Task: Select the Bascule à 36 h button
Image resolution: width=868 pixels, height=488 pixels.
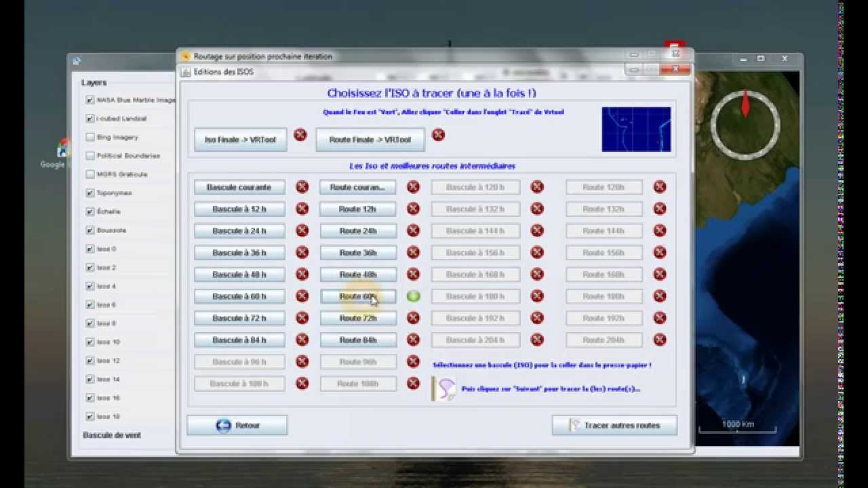Action: (x=239, y=252)
